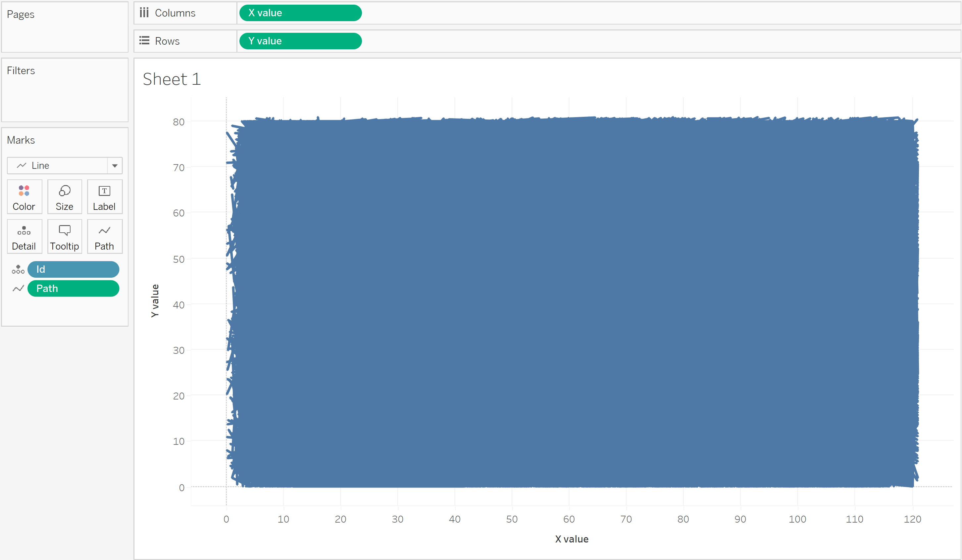Select the X value pill in Columns
The width and height of the screenshot is (962, 560).
[300, 13]
